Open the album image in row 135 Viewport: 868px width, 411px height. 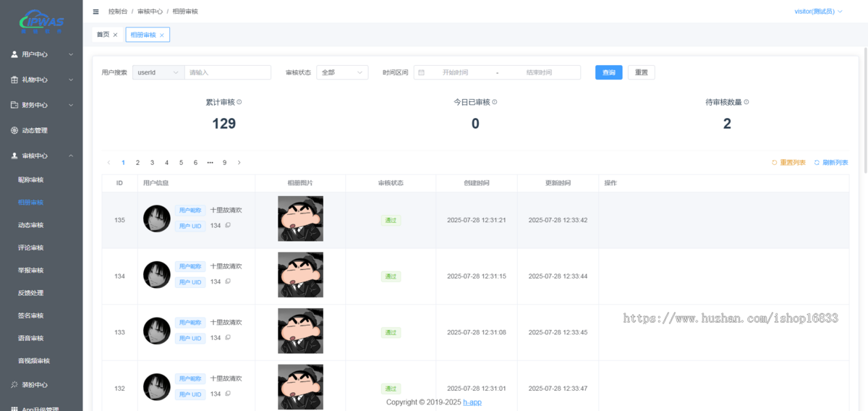coord(300,219)
